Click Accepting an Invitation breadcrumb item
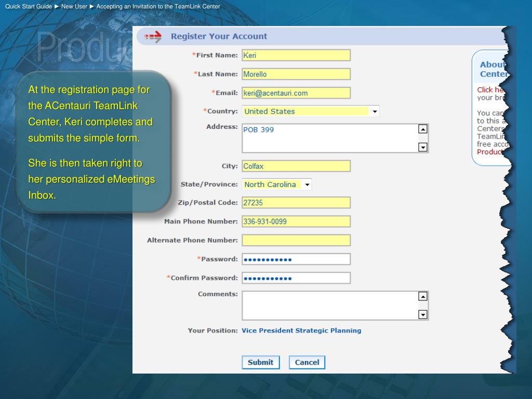Image resolution: width=532 pixels, height=399 pixels. pos(158,6)
